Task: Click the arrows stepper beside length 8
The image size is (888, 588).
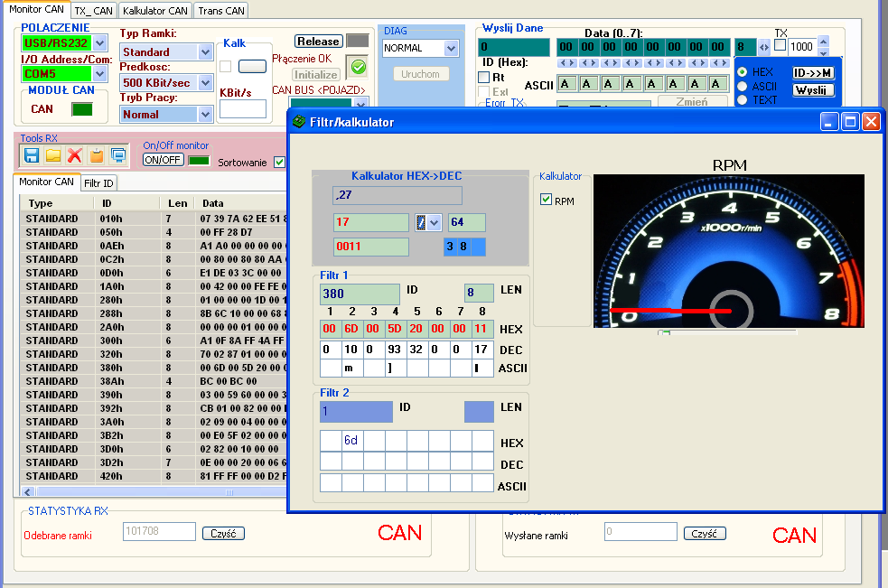Action: (x=764, y=48)
